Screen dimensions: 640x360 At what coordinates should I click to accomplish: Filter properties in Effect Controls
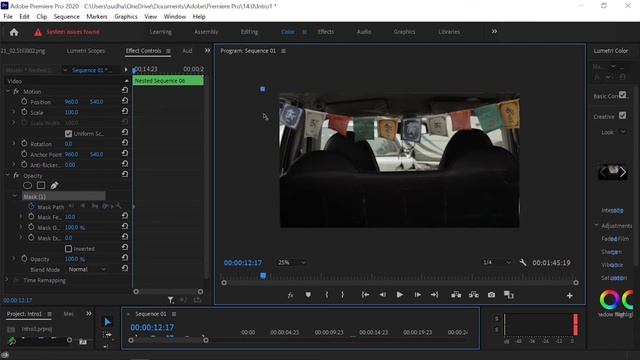tap(171, 300)
